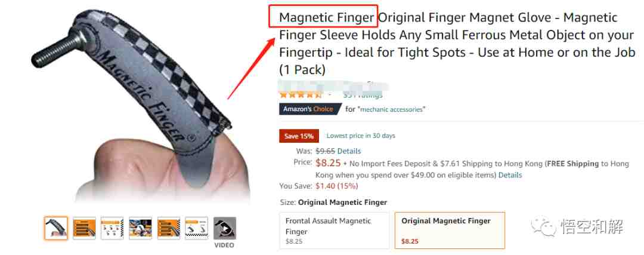Open the ratings count link
Viewport: 644px width, 255px height.
pos(363,95)
